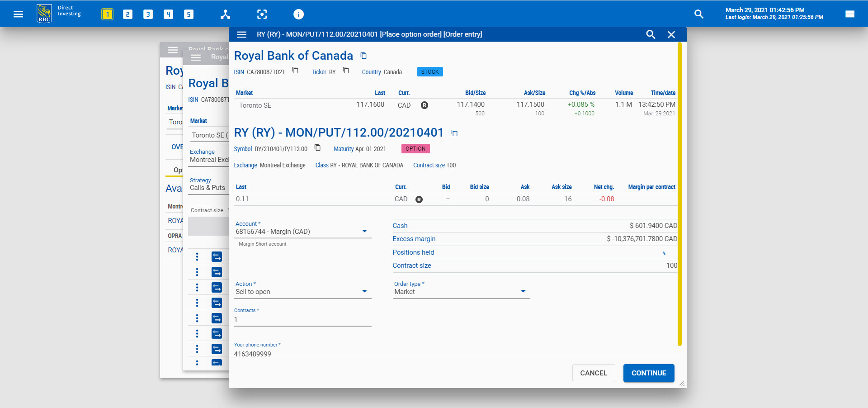
Task: Click CANCEL to dismiss the order
Action: point(593,373)
